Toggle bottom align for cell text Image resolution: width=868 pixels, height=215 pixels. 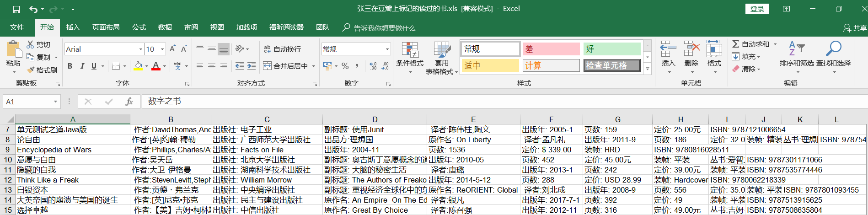(x=223, y=49)
